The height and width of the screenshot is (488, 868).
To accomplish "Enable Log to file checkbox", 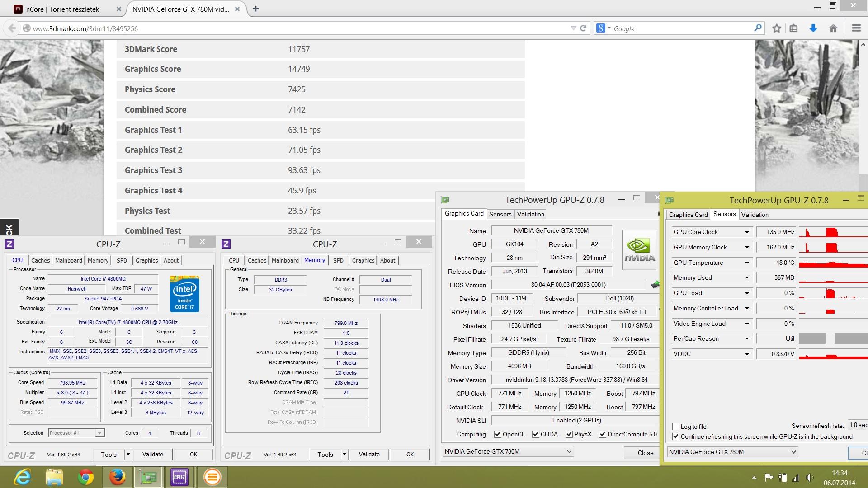I will 676,427.
